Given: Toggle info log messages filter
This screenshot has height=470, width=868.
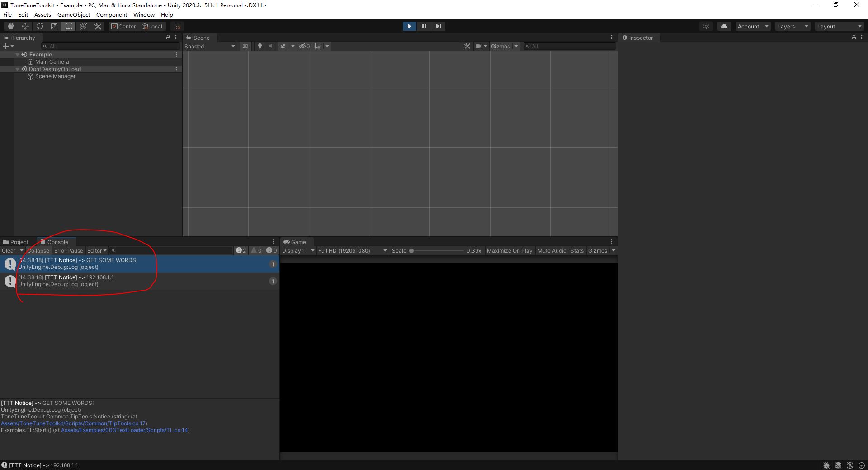Looking at the screenshot, I should (241, 251).
